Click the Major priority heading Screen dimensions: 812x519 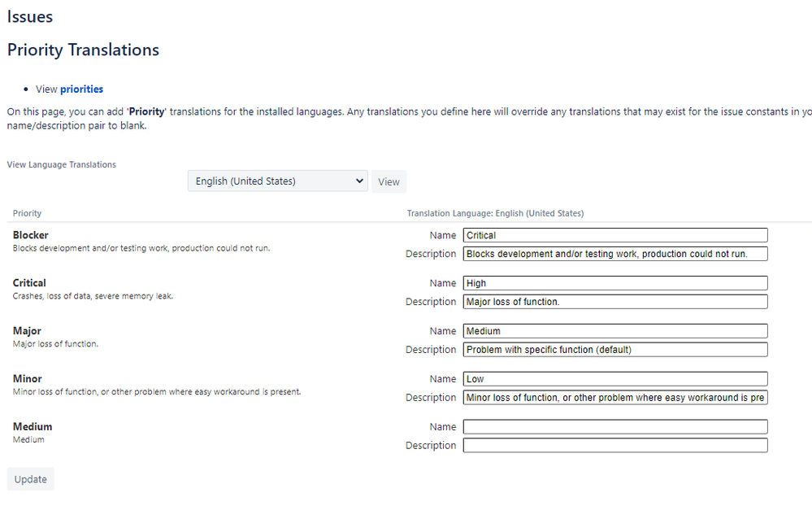[27, 331]
